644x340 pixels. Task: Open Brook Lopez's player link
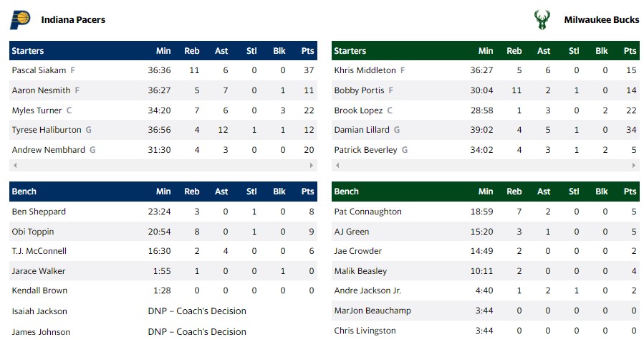[358, 110]
